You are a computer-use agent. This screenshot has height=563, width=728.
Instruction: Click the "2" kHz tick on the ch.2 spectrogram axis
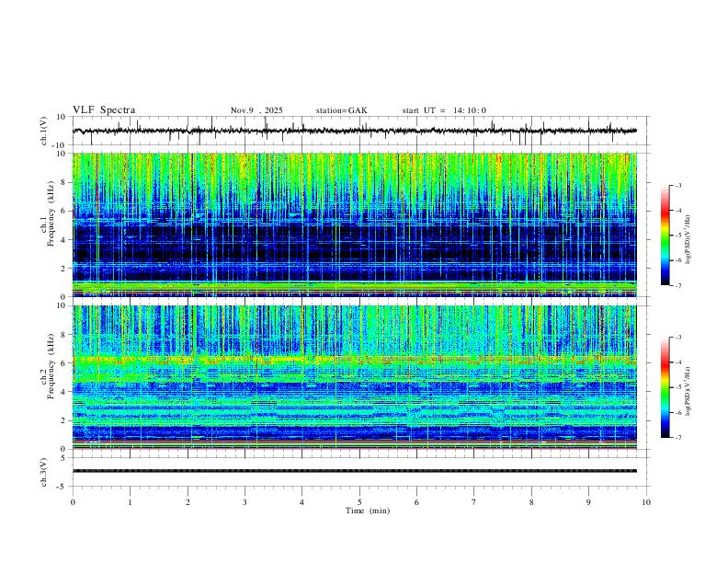point(63,420)
